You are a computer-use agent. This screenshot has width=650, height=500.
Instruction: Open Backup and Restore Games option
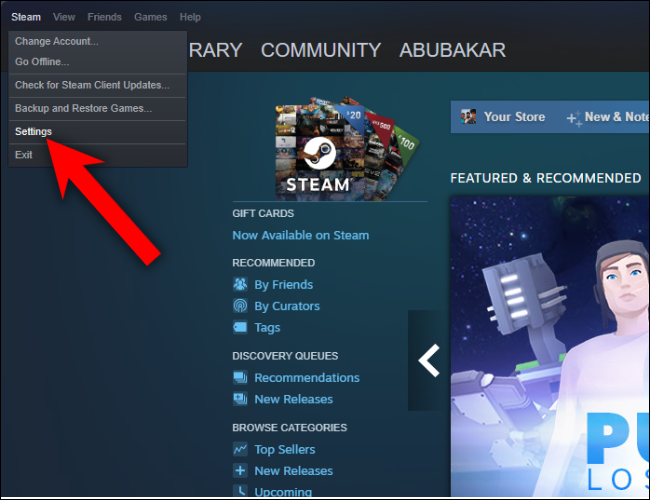[83, 108]
